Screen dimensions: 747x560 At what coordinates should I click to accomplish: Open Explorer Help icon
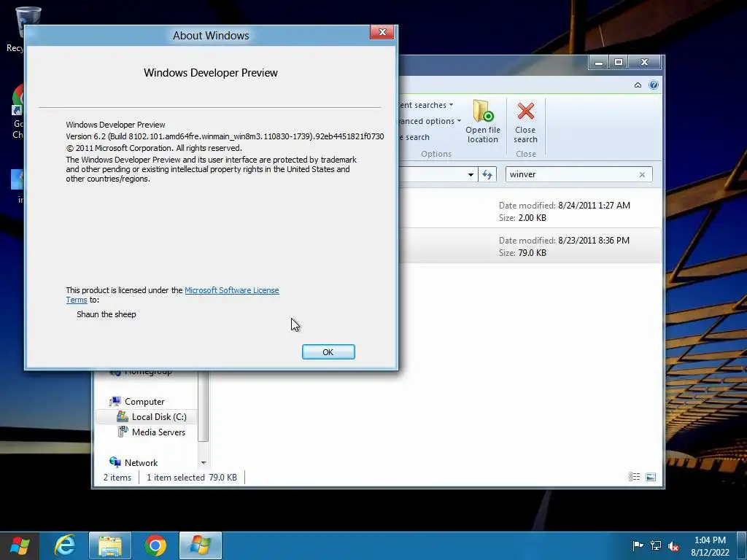point(654,85)
